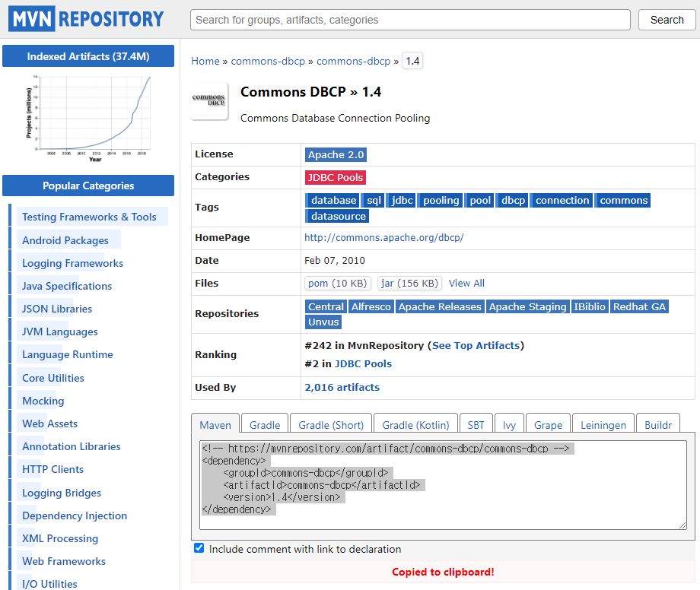700x590 pixels.
Task: Click the MVN Repository logo
Action: (86, 19)
